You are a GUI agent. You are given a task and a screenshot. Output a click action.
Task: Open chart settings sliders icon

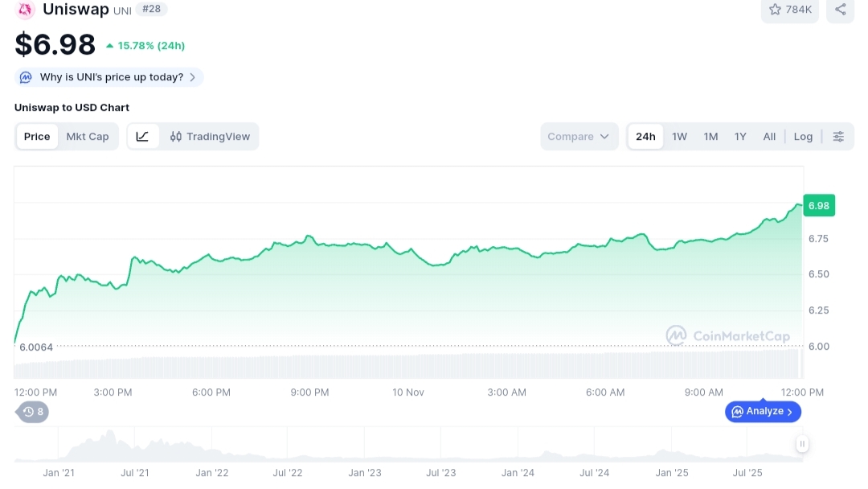tap(838, 136)
